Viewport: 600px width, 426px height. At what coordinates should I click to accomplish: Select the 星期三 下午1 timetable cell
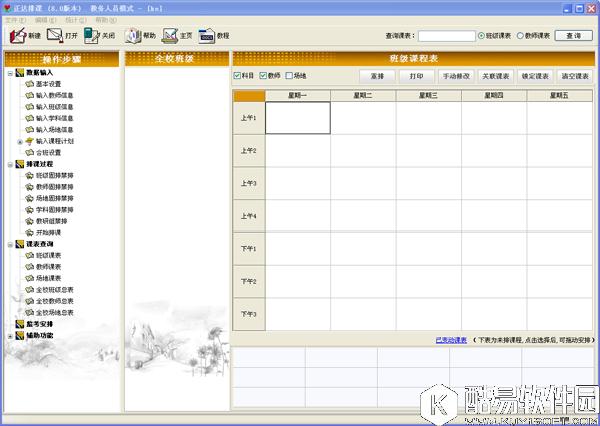pos(429,249)
